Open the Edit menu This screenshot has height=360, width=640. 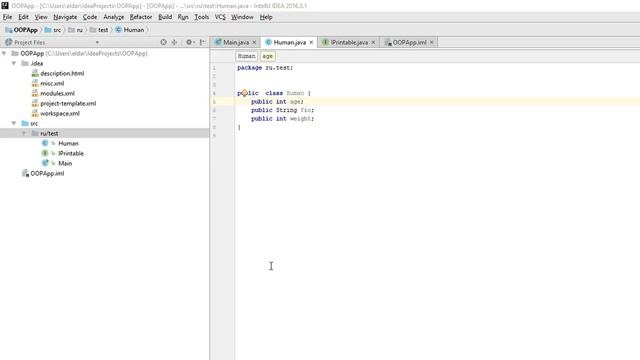[x=23, y=17]
